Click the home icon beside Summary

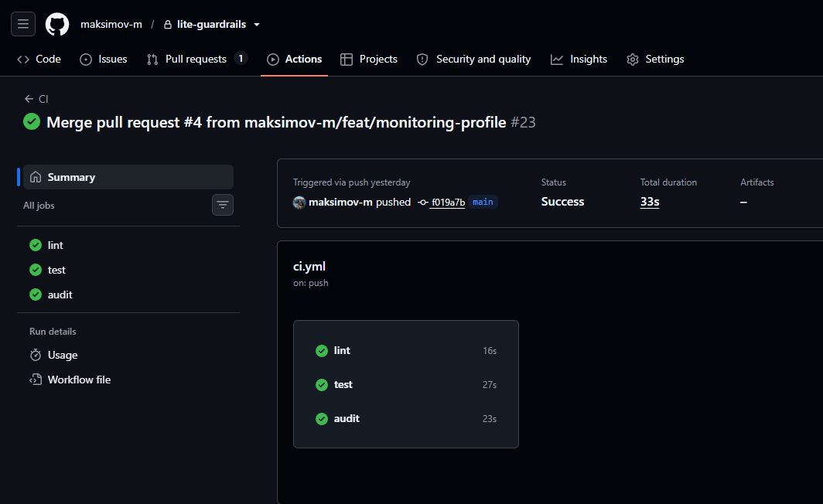tap(35, 177)
